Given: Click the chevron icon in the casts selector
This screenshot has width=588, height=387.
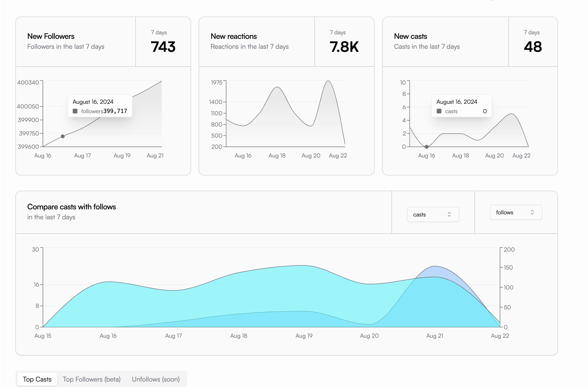Looking at the screenshot, I should pos(449,214).
